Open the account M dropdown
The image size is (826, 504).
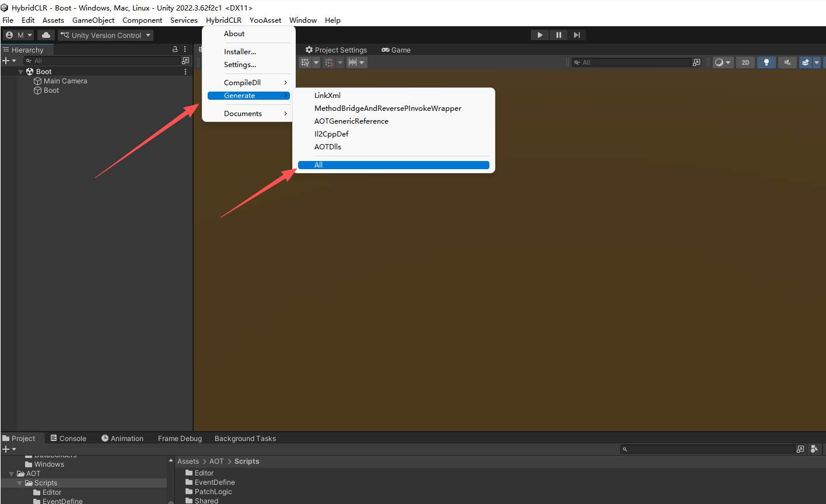pos(19,35)
